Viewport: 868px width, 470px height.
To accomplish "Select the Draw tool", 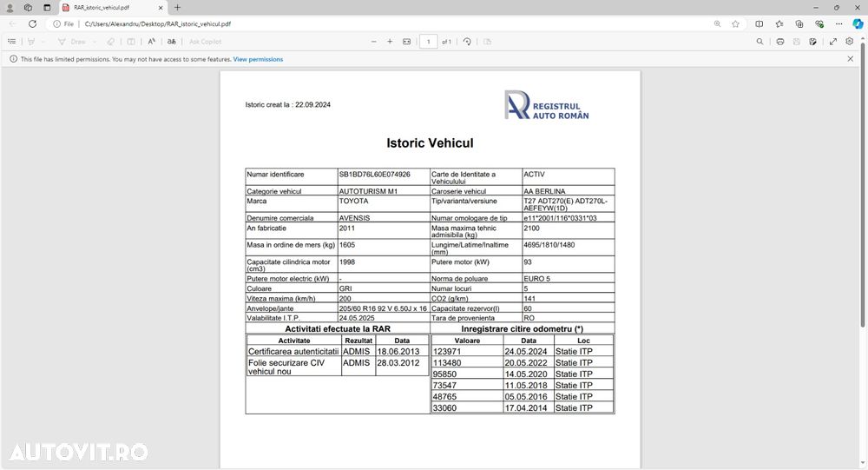I will (x=72, y=42).
